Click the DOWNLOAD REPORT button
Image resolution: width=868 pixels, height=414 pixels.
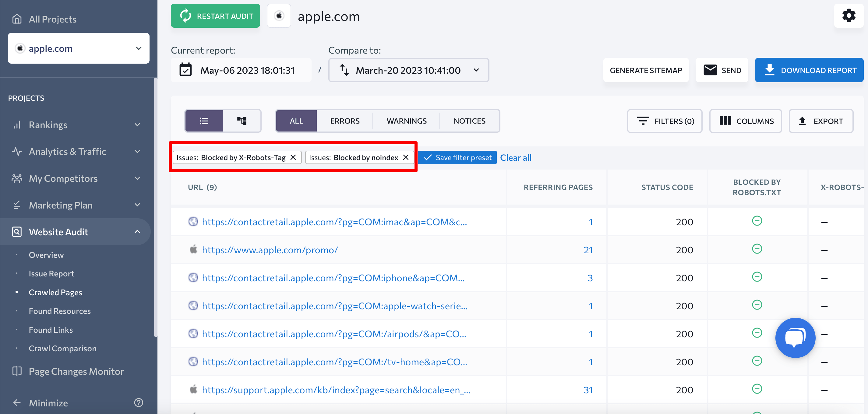point(809,70)
